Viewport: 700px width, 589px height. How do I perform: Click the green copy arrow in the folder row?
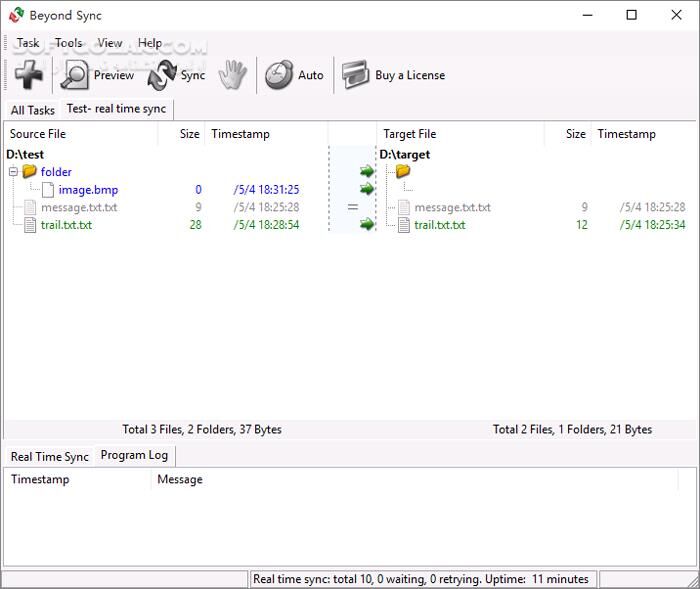coord(367,171)
